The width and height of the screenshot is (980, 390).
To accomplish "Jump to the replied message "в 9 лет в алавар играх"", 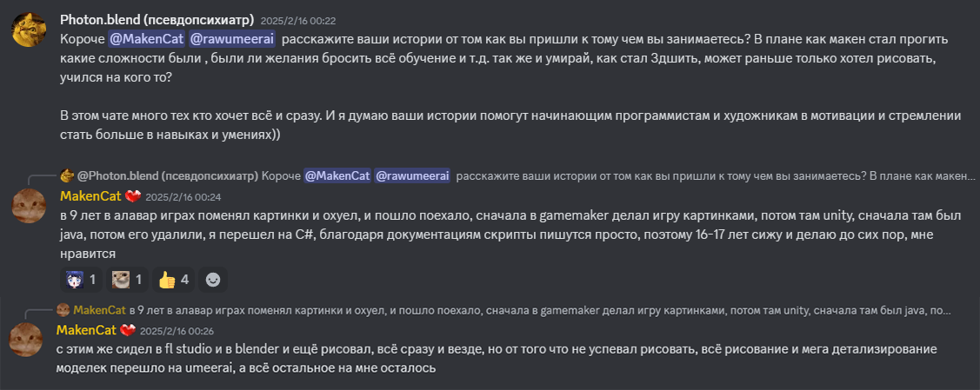I will [539, 310].
